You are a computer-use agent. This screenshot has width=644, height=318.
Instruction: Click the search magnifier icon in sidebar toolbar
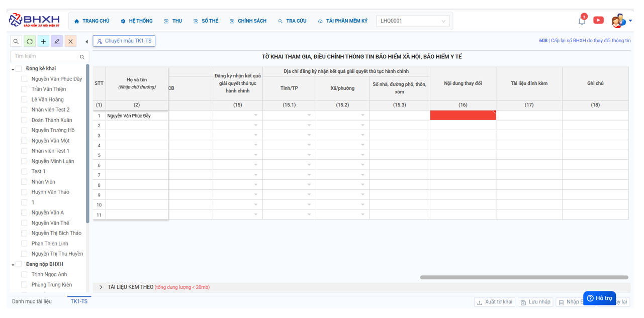(x=16, y=41)
